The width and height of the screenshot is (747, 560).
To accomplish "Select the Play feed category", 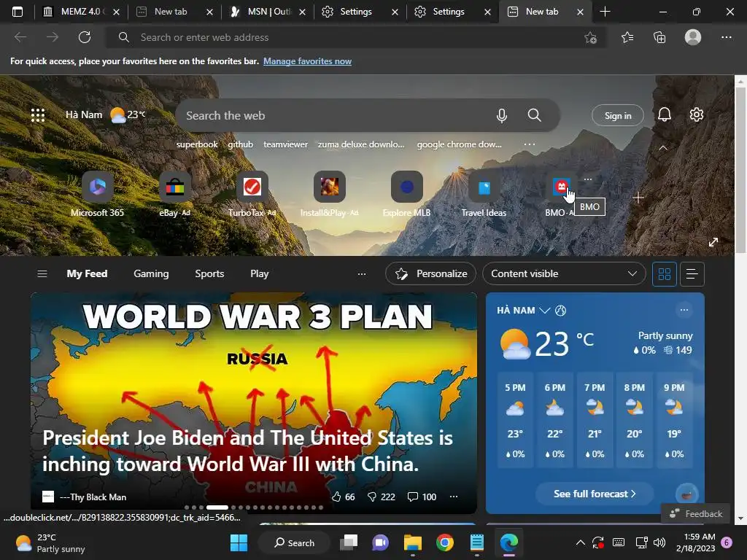I will [x=259, y=274].
